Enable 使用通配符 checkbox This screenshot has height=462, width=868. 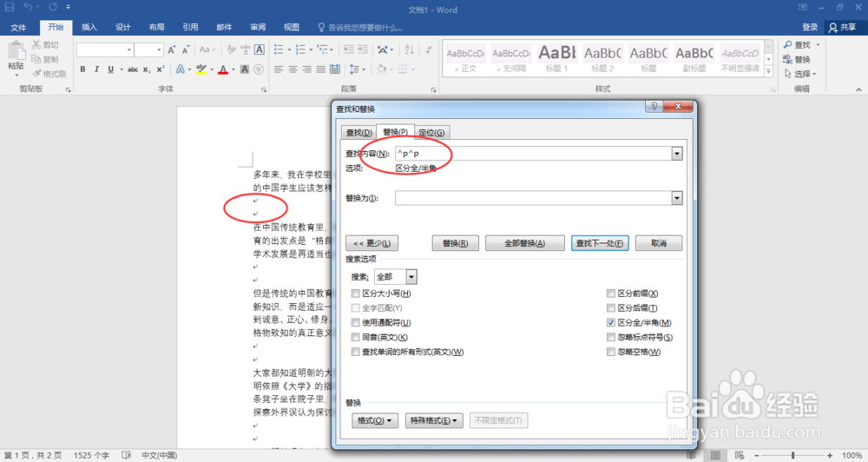pyautogui.click(x=355, y=322)
